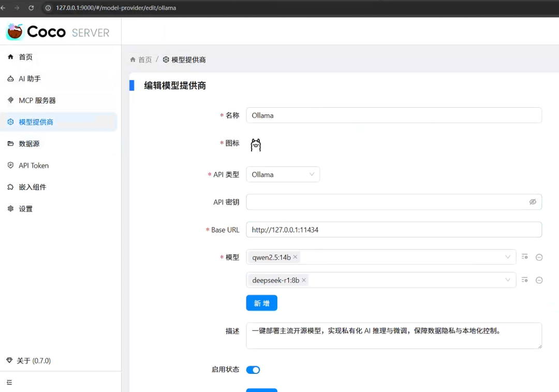The image size is (559, 392).
Task: Click the Base URL input field
Action: 394,230
